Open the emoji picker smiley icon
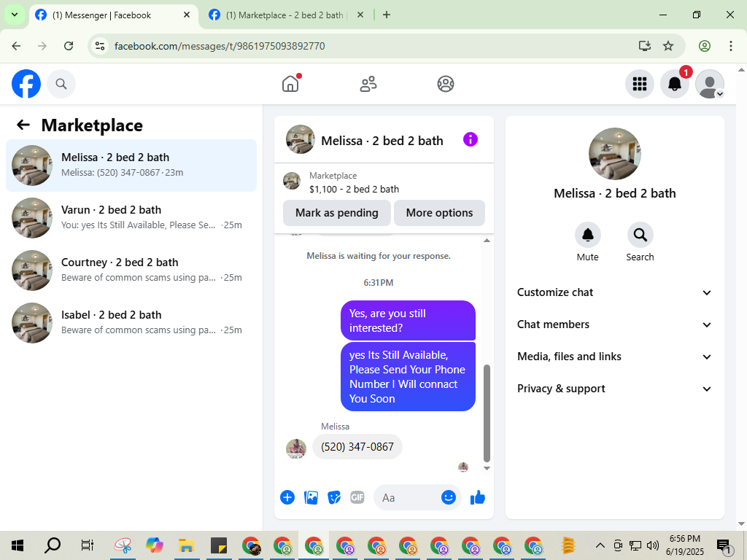This screenshot has width=747, height=560. click(449, 497)
